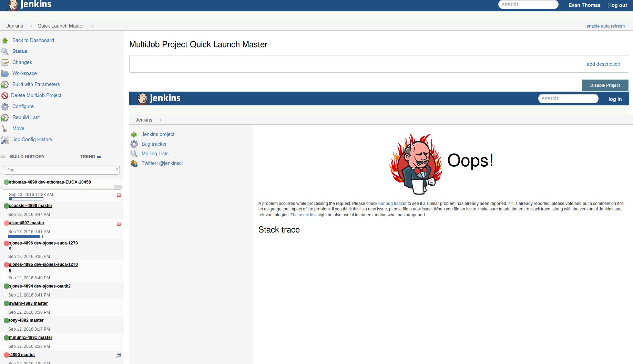Image resolution: width=633 pixels, height=364 pixels.
Task: Open our bug tracker link in error text
Action: tap(392, 204)
